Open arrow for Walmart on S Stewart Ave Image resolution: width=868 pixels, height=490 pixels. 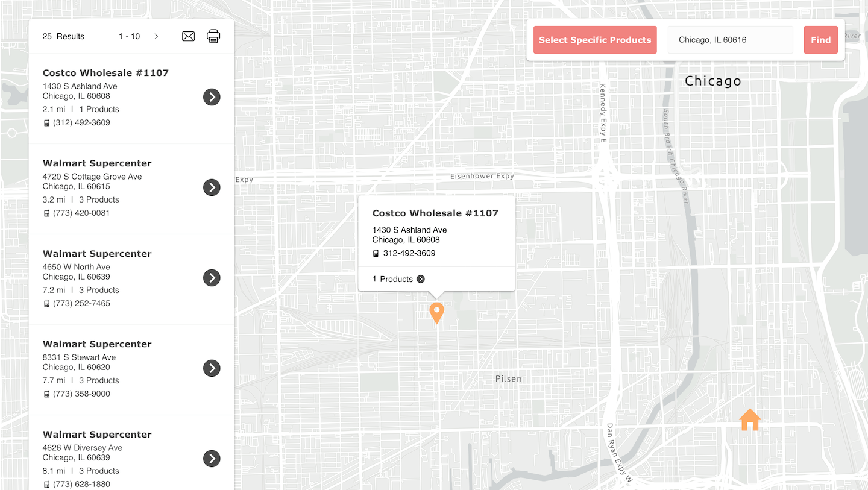click(x=212, y=368)
